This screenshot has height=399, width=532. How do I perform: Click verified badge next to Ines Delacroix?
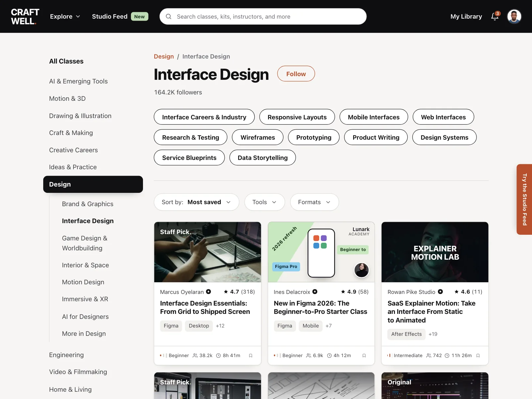coord(315,292)
